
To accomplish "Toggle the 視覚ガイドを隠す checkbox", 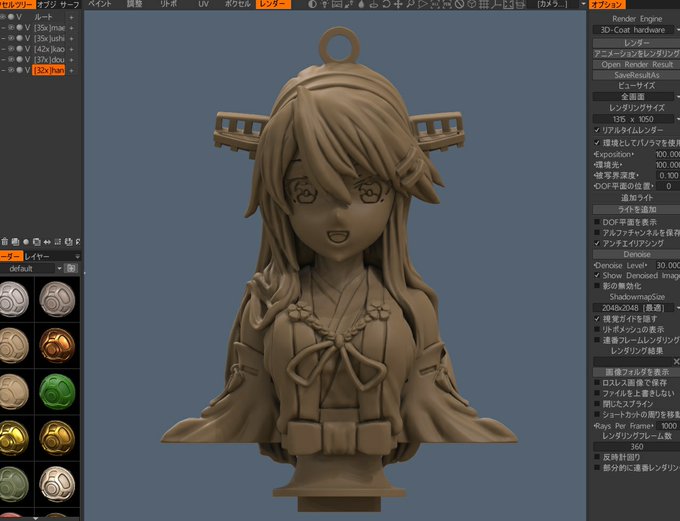I will pyautogui.click(x=597, y=318).
